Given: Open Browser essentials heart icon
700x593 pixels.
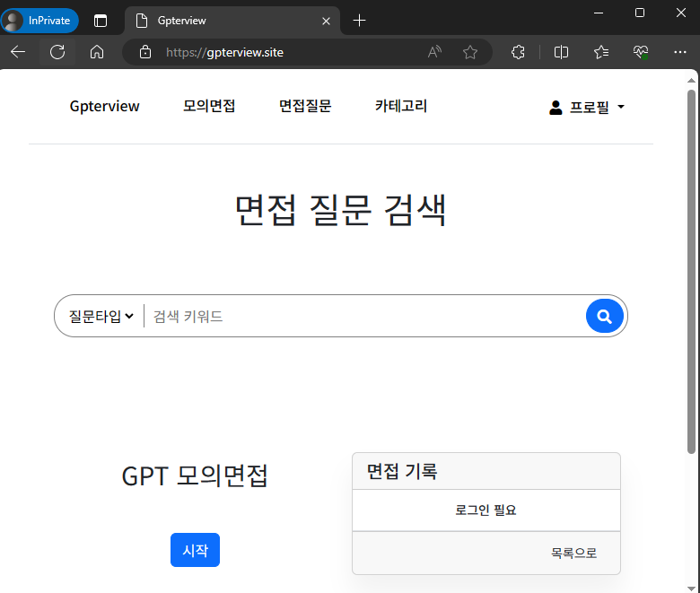Looking at the screenshot, I should [641, 52].
